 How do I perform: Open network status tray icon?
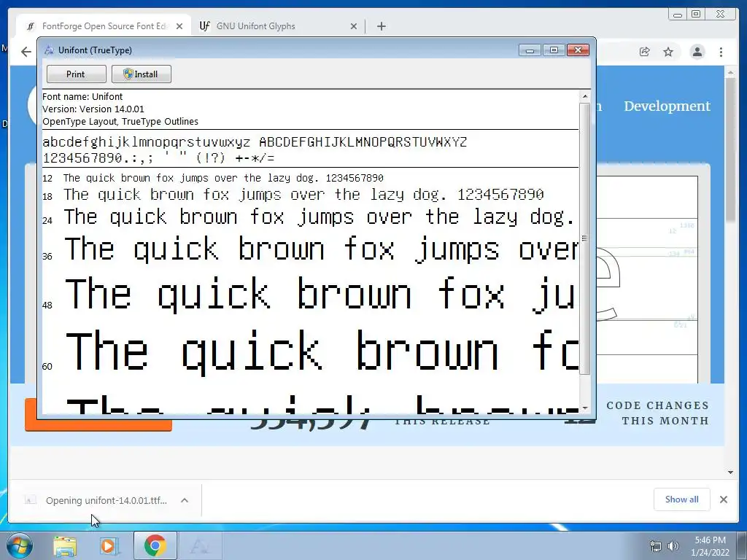pyautogui.click(x=656, y=545)
